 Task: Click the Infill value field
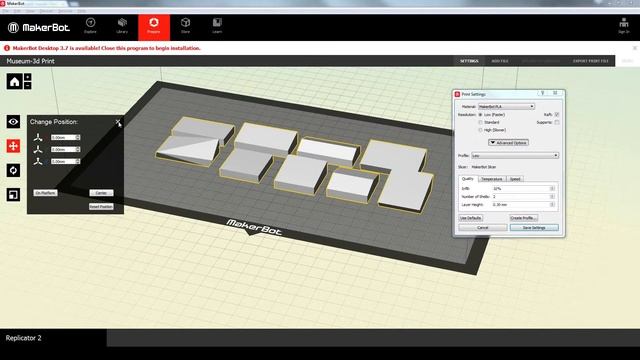tap(521, 189)
